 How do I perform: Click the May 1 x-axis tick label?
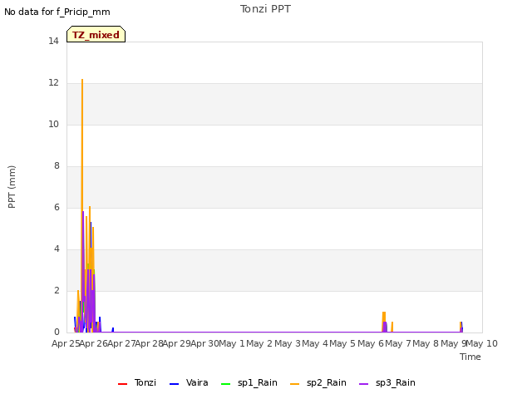tap(232, 343)
